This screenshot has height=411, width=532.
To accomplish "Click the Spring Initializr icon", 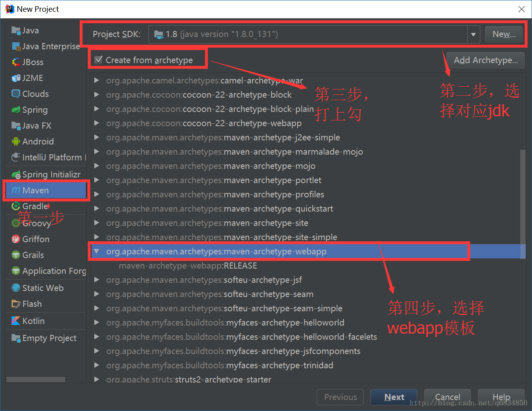I will pyautogui.click(x=16, y=175).
